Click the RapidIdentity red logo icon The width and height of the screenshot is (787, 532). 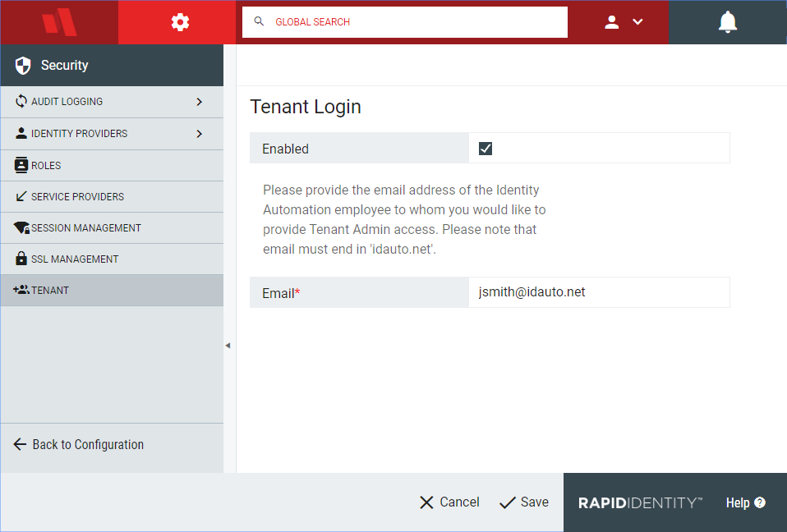(x=59, y=22)
